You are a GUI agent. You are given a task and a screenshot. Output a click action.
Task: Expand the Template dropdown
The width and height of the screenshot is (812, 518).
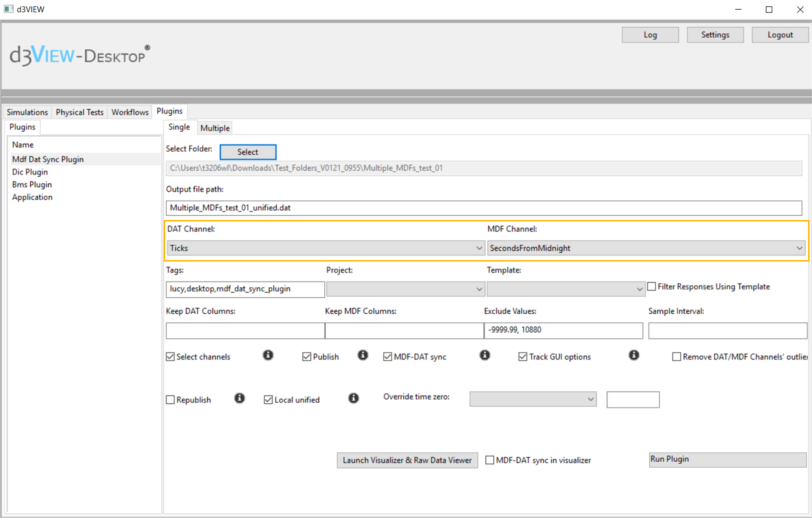click(566, 289)
